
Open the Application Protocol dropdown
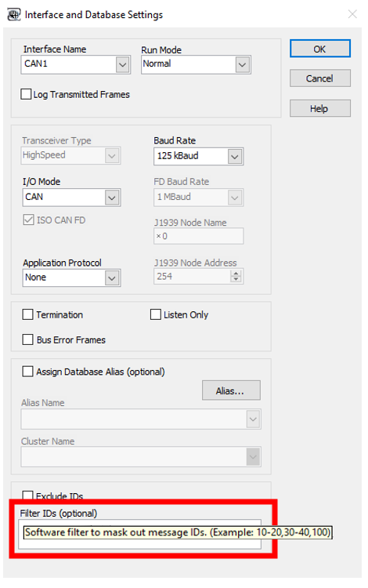pos(111,278)
